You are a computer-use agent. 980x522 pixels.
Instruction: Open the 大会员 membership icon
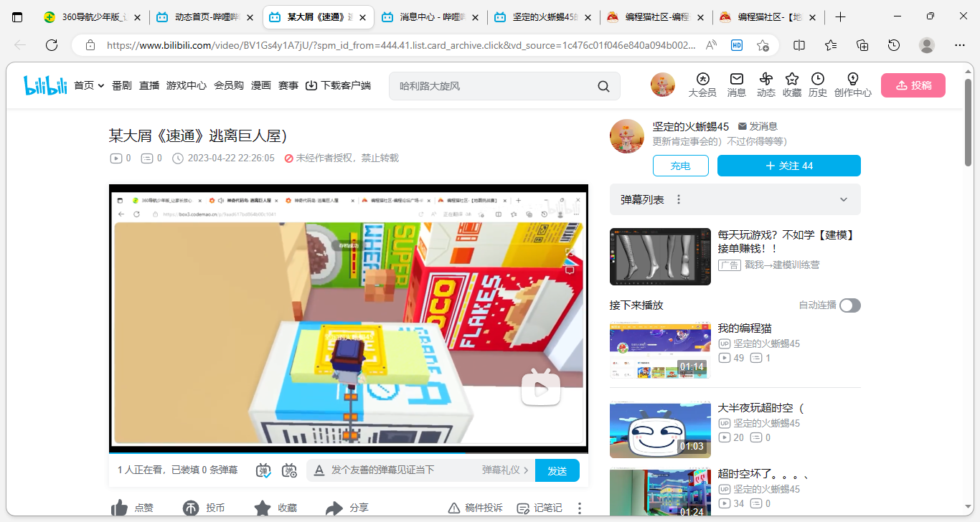[702, 85]
